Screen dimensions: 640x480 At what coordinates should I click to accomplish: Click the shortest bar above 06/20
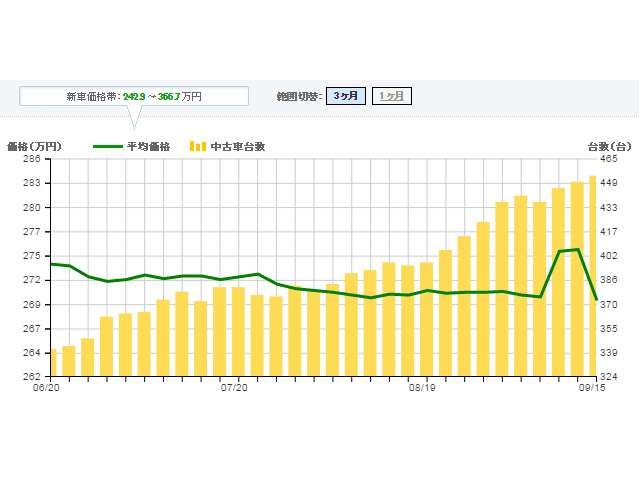pyautogui.click(x=52, y=363)
